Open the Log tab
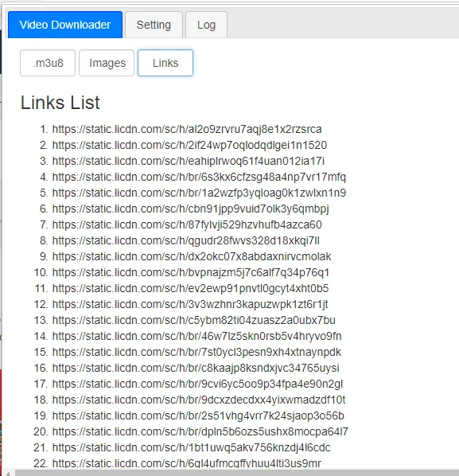The width and height of the screenshot is (459, 476). click(x=206, y=25)
